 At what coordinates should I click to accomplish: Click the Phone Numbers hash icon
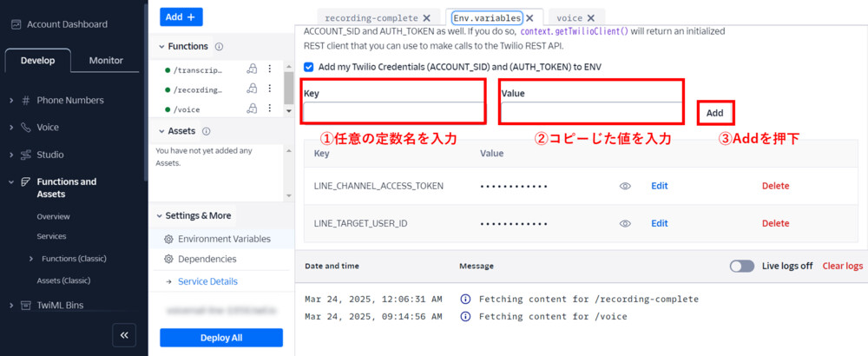[x=25, y=100]
